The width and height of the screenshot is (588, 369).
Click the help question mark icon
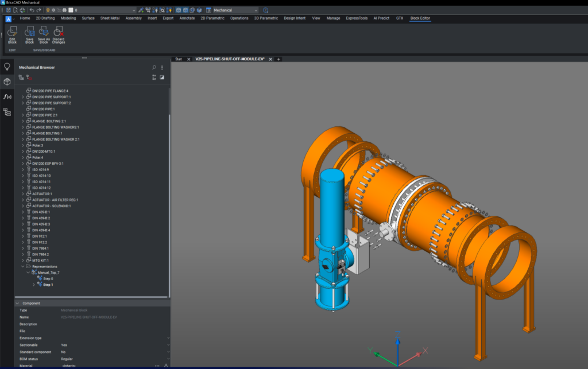coord(265,10)
